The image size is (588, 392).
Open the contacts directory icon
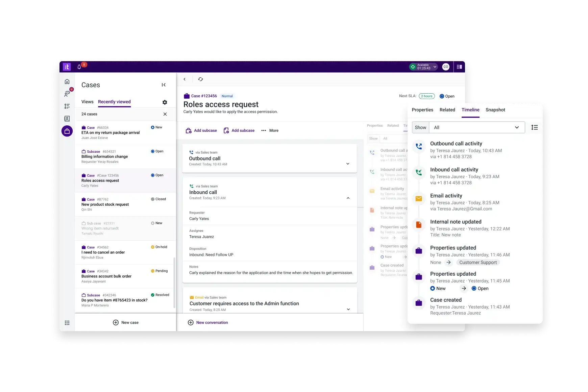[67, 118]
